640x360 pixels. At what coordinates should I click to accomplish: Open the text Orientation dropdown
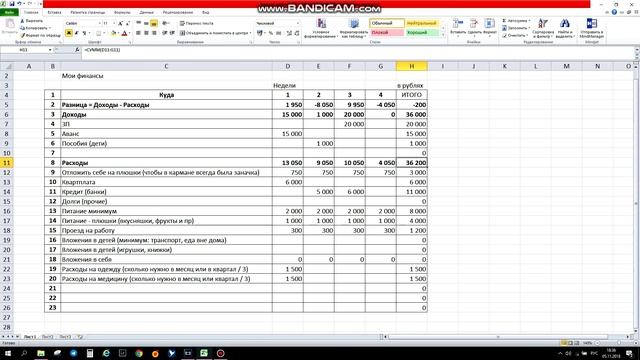click(166, 23)
